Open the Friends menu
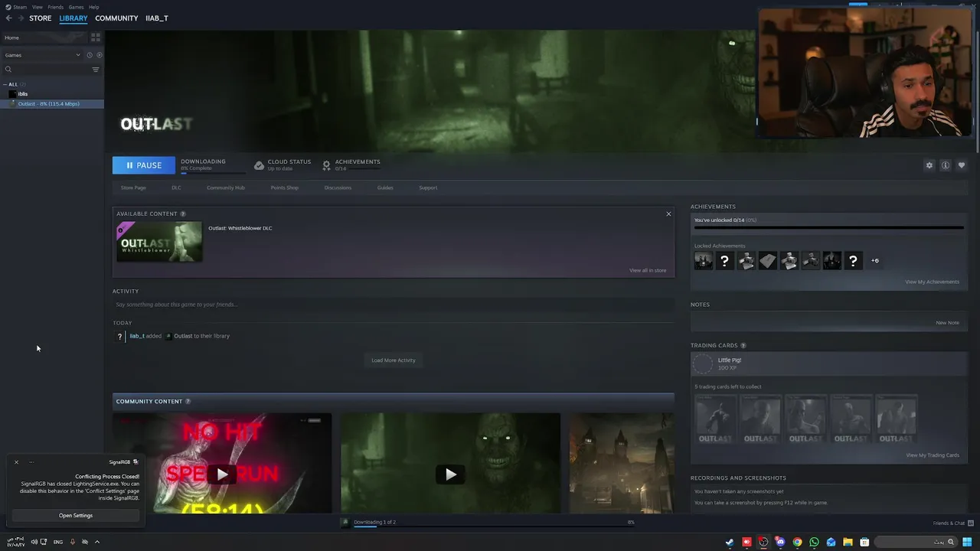This screenshot has height=551, width=980. (56, 7)
